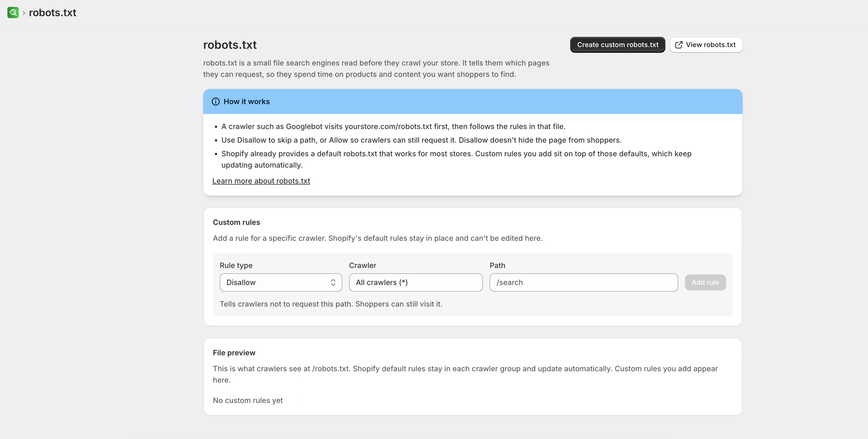The image size is (868, 439).
Task: Click the Crawler field label
Action: click(x=362, y=265)
